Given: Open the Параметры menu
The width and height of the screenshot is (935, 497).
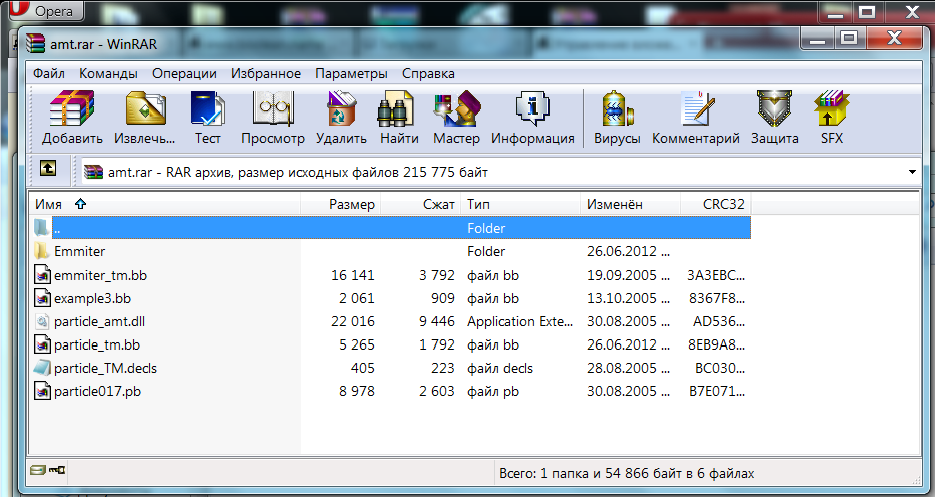Looking at the screenshot, I should [350, 73].
